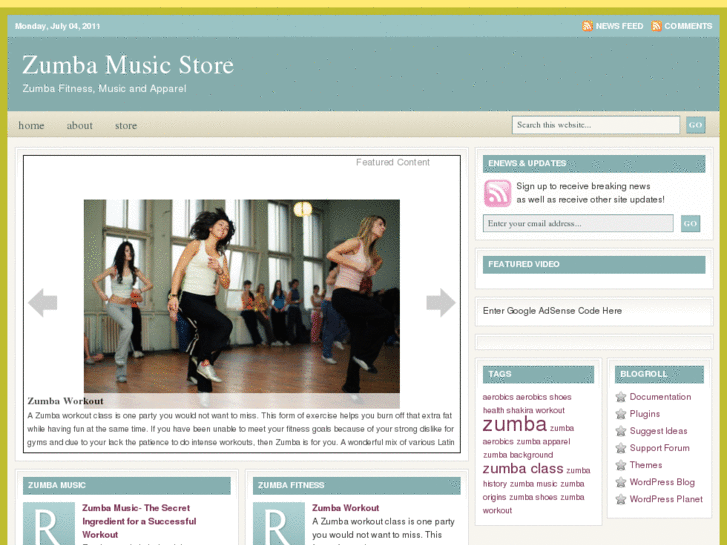Open the Zumba Workout featured headline
This screenshot has height=545, width=727.
(65, 401)
